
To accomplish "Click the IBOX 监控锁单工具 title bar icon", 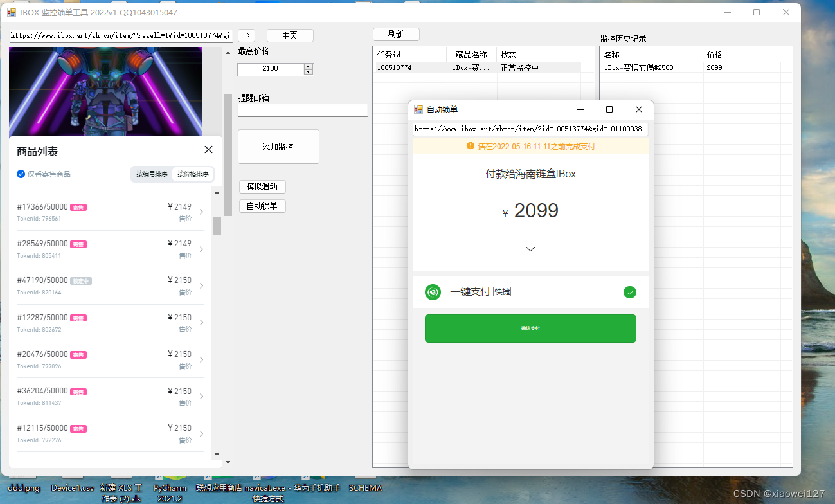I will tap(12, 12).
